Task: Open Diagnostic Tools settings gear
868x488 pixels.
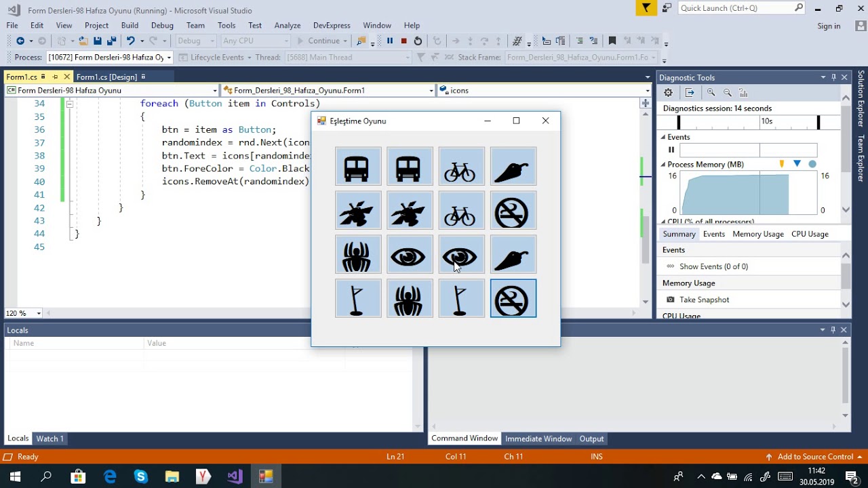Action: [x=668, y=92]
